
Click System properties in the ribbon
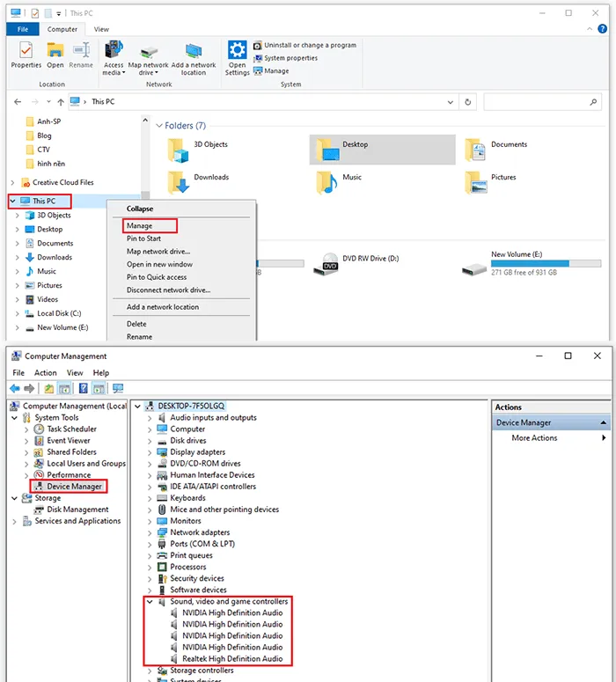[286, 58]
